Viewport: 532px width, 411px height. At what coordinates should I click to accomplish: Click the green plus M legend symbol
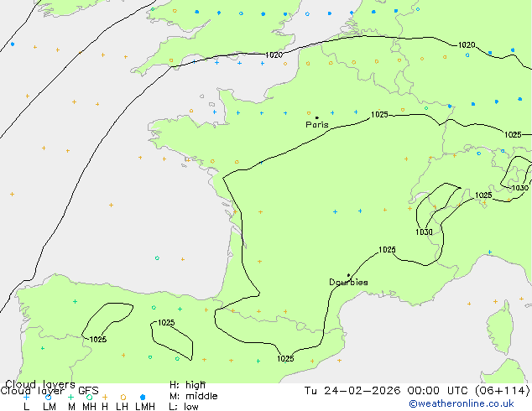(70, 397)
